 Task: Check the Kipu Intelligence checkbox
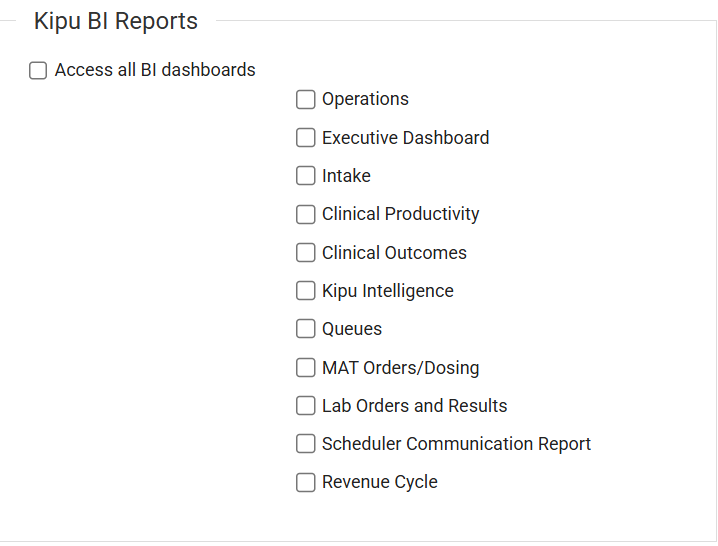click(306, 291)
